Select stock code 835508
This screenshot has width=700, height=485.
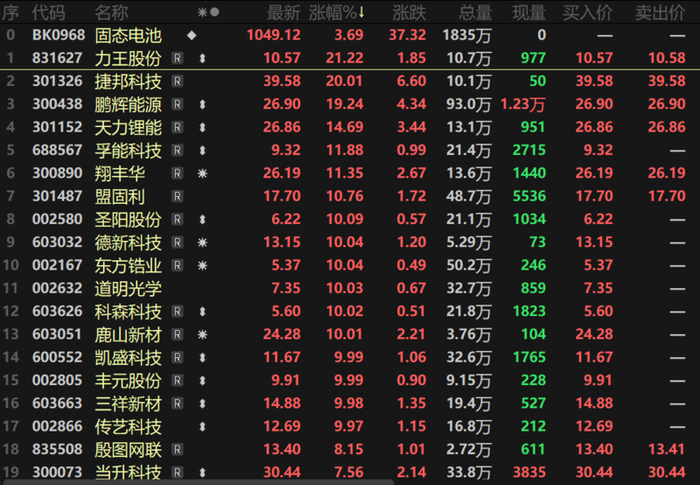point(57,449)
